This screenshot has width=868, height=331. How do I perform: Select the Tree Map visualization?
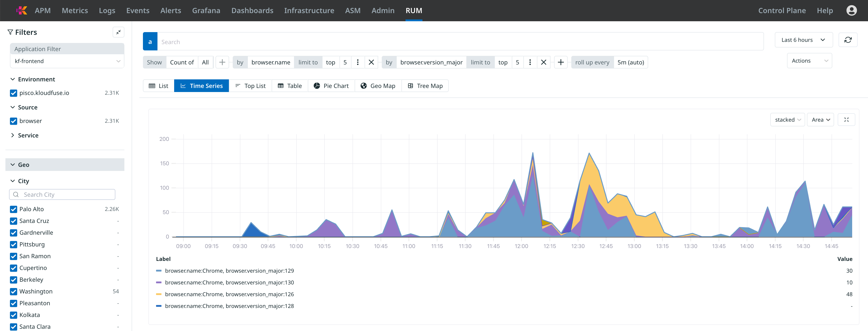[425, 85]
